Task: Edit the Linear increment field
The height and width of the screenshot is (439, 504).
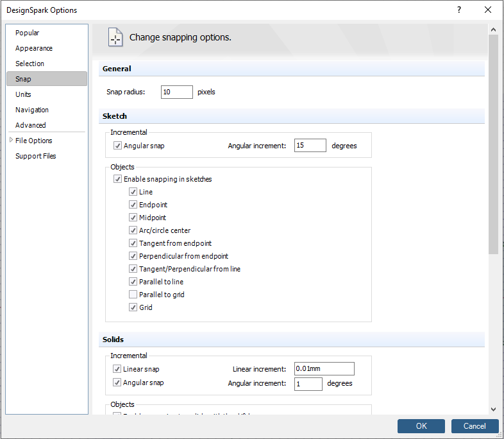Action: [324, 369]
